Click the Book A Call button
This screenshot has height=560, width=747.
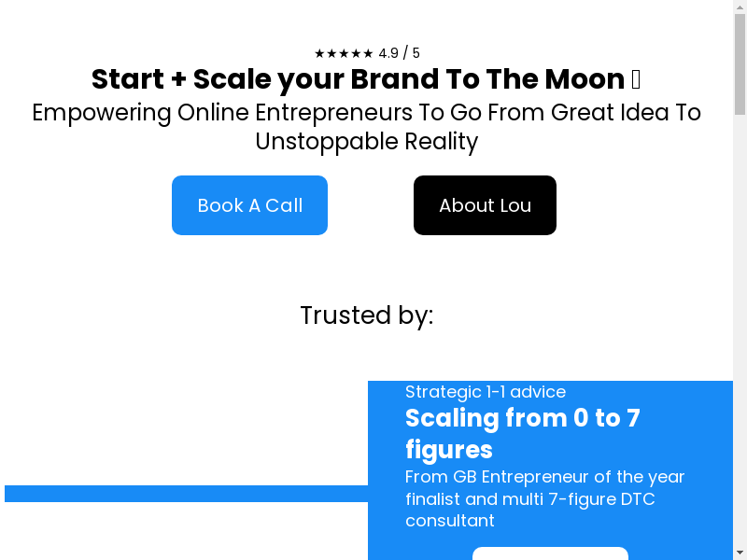coord(249,205)
